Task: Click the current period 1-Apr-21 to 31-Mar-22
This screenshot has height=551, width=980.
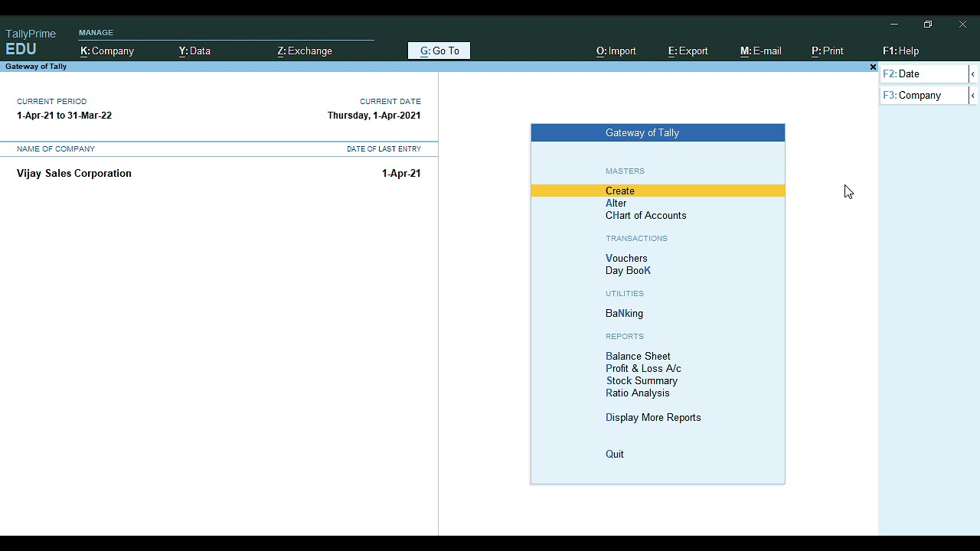Action: pos(64,116)
